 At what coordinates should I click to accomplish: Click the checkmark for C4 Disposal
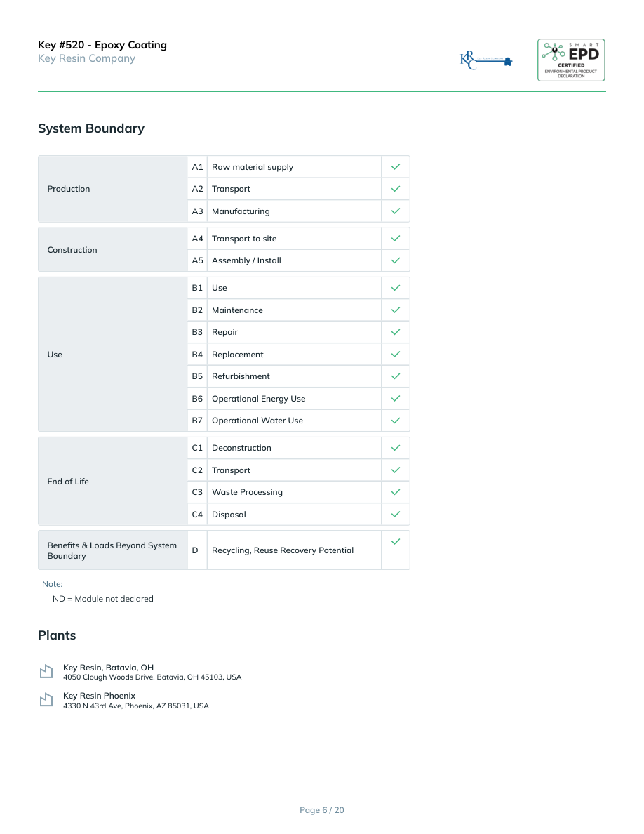(396, 515)
